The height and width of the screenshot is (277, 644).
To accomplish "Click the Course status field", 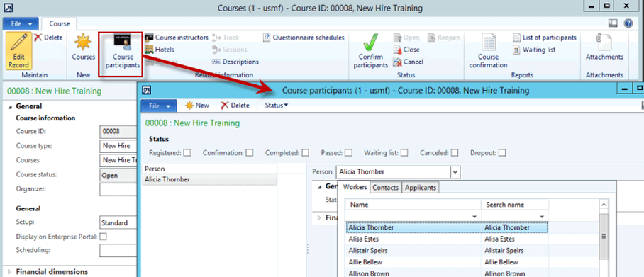I will coord(118,175).
